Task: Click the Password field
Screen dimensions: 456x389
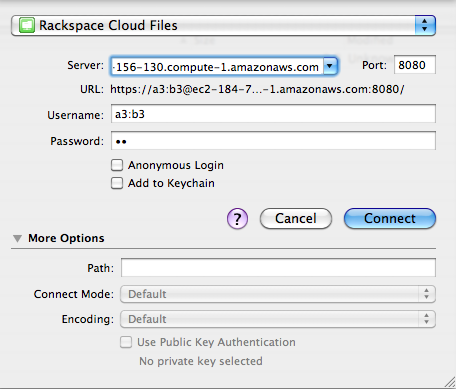Action: point(273,140)
